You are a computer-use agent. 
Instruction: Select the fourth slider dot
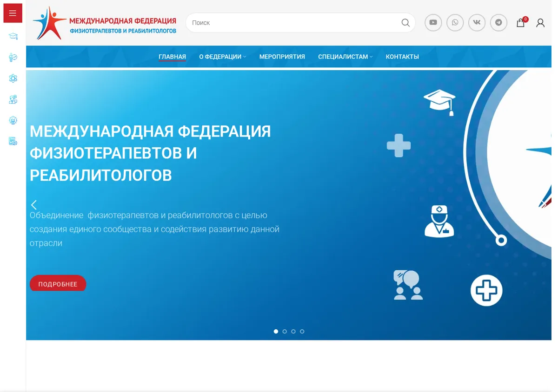302,332
